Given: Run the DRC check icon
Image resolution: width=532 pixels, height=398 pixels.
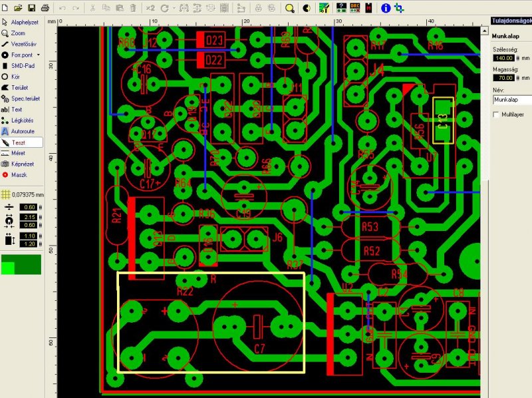Looking at the screenshot, I should pos(355,7).
